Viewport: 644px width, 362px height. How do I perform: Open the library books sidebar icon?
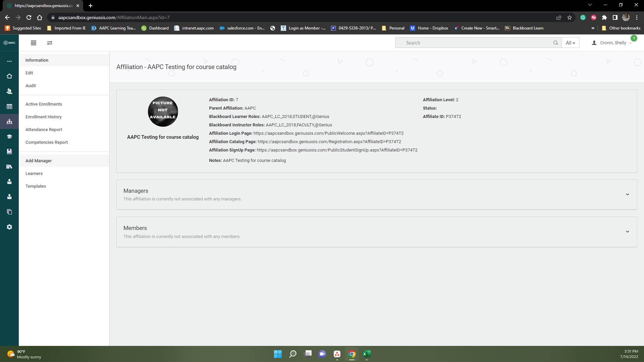point(9,167)
